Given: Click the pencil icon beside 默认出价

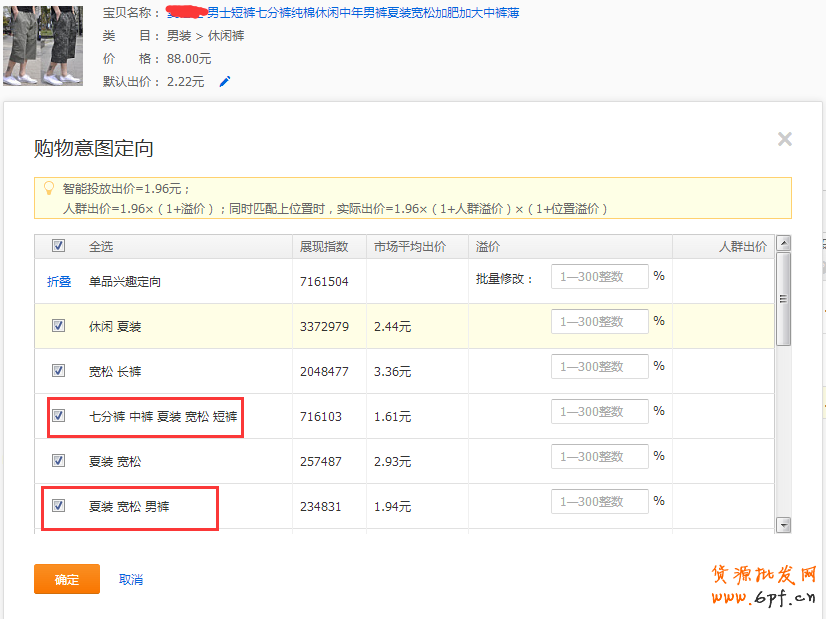Looking at the screenshot, I should [225, 82].
